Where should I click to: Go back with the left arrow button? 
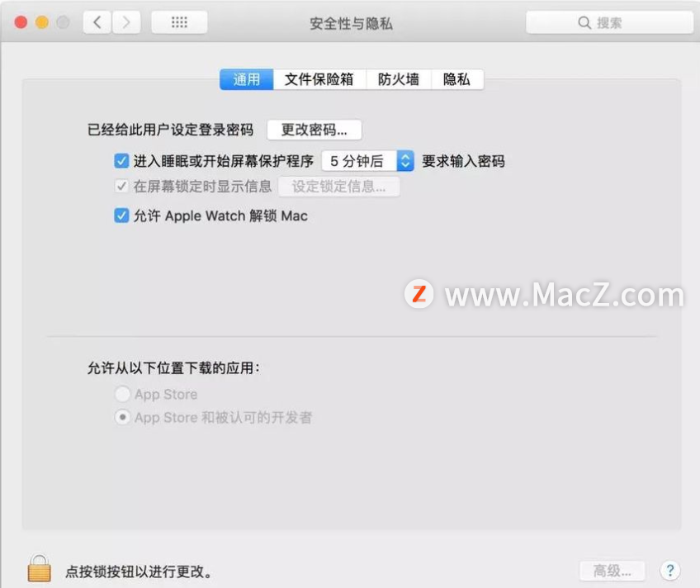point(97,22)
